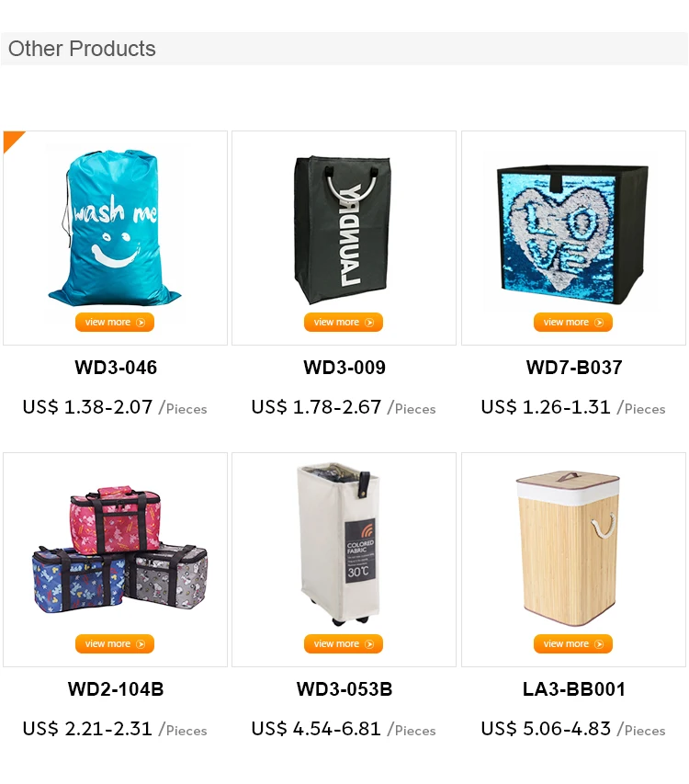Open the blue wash me laundry bag image
689x784 pixels.
(115, 228)
